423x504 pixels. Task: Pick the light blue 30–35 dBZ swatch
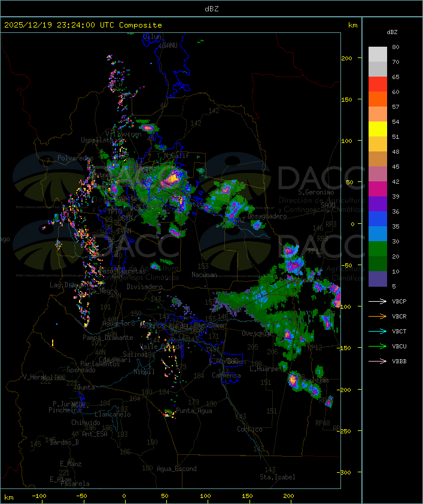tap(378, 234)
